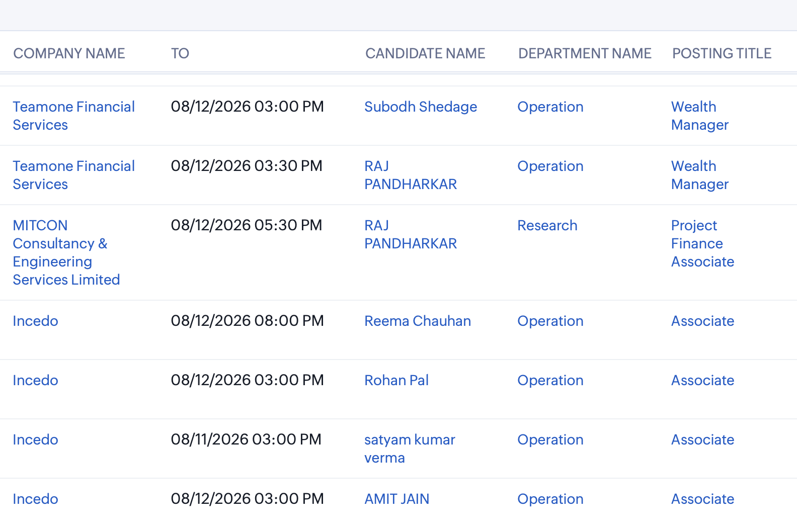Open Incedo in Rohan Pal's row
This screenshot has height=532, width=797.
tap(35, 380)
